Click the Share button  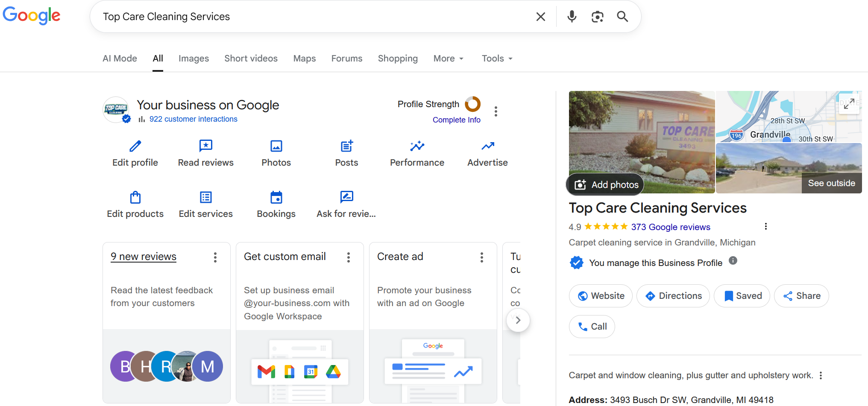(801, 296)
